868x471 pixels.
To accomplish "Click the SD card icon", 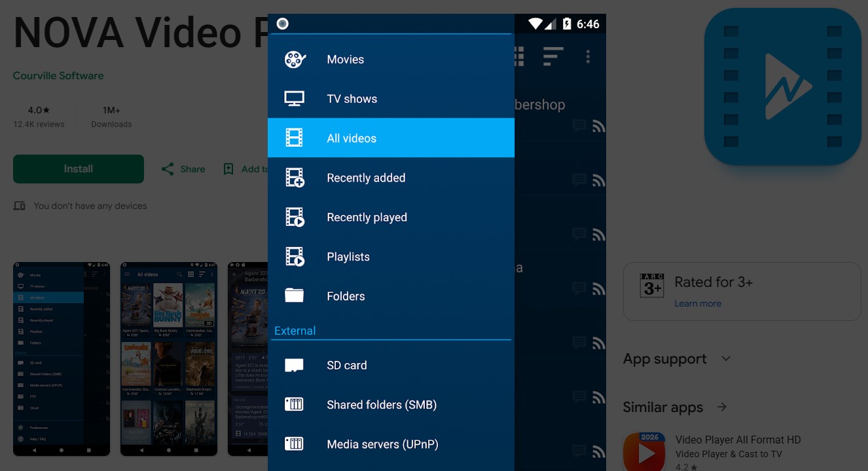I will click(295, 366).
